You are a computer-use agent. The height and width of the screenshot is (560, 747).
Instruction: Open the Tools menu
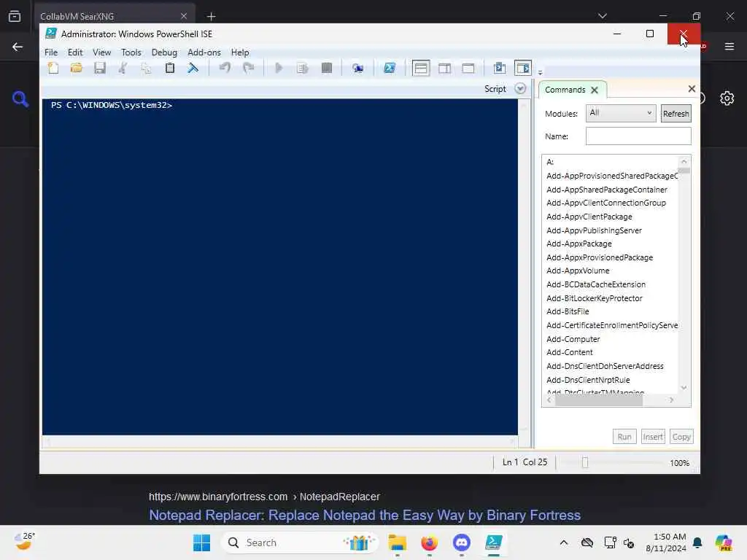[131, 52]
